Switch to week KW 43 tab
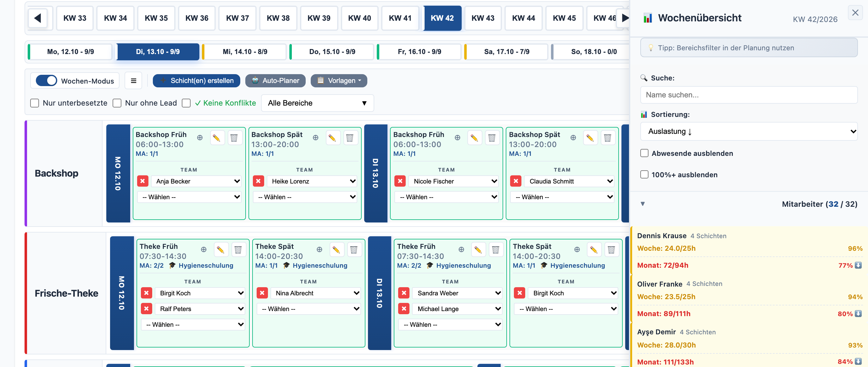Viewport: 868px width, 367px height. point(482,18)
